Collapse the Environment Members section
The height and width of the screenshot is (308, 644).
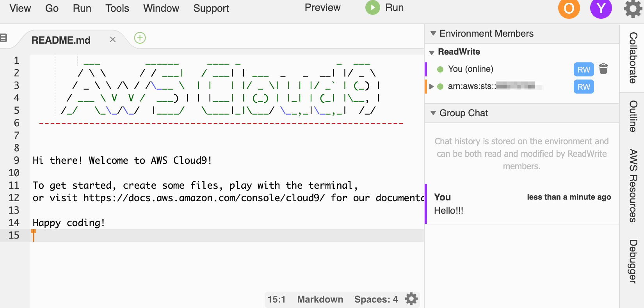click(433, 34)
